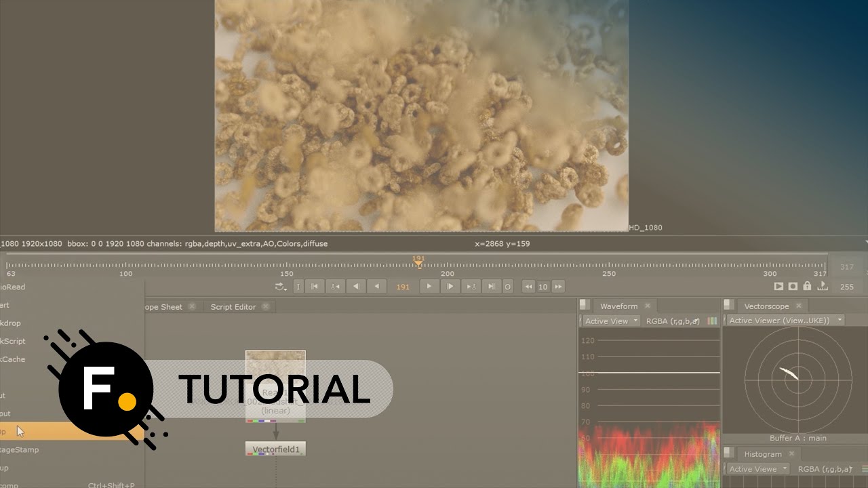Select the Histogram tab
Viewport: 868px width, 488px height.
click(x=763, y=454)
